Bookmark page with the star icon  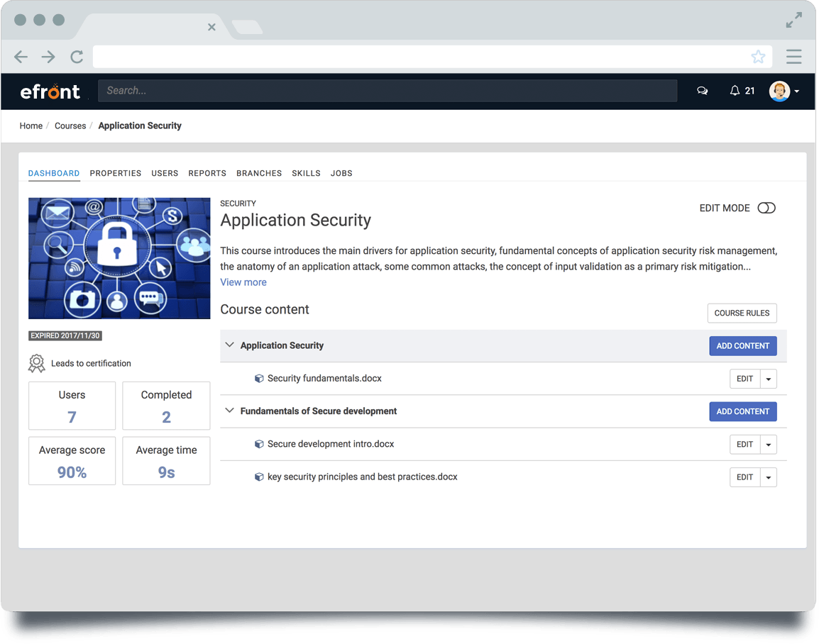(x=758, y=57)
